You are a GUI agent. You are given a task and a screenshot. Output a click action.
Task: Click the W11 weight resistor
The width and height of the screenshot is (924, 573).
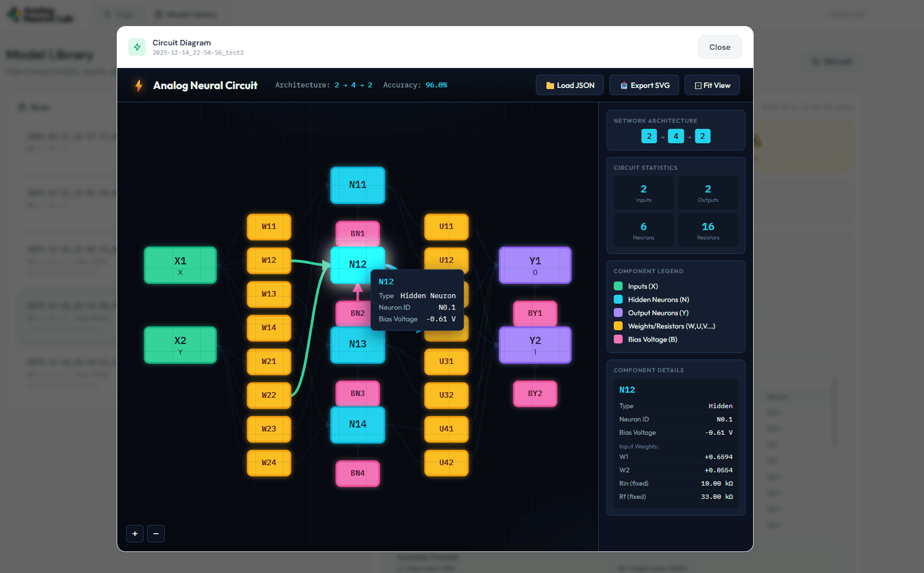(x=269, y=227)
